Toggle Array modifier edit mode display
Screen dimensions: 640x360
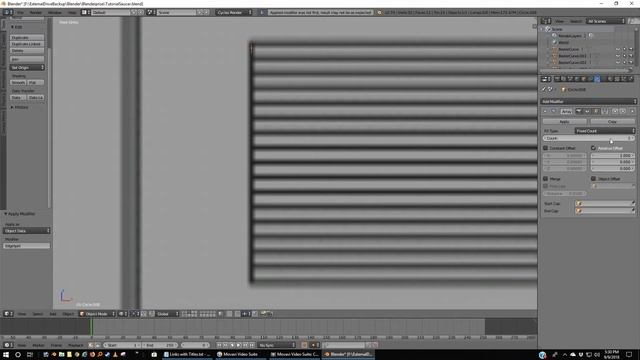(x=596, y=111)
